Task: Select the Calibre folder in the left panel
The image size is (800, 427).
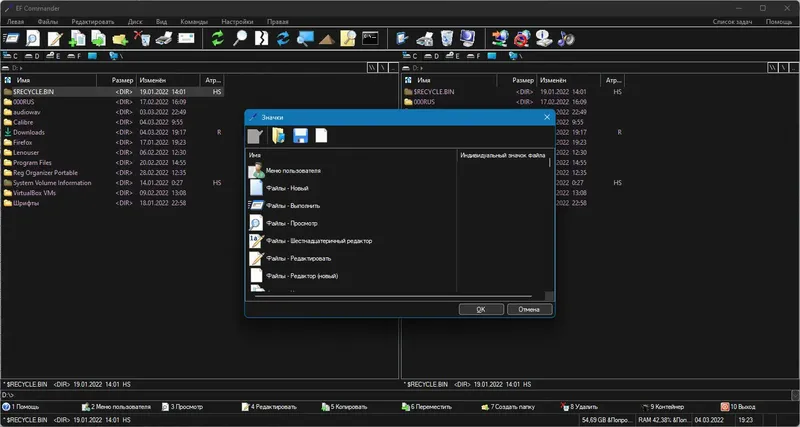Action: (23, 122)
